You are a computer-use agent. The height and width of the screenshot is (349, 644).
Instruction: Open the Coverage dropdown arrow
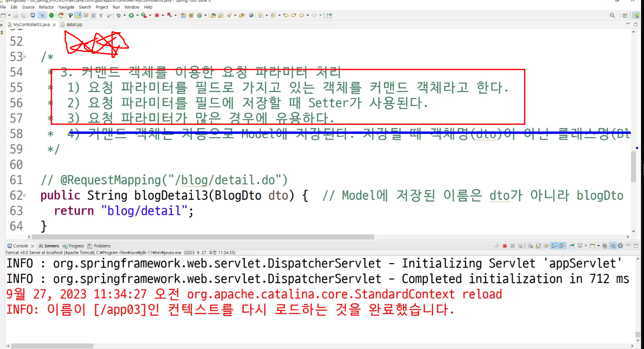coord(150,15)
